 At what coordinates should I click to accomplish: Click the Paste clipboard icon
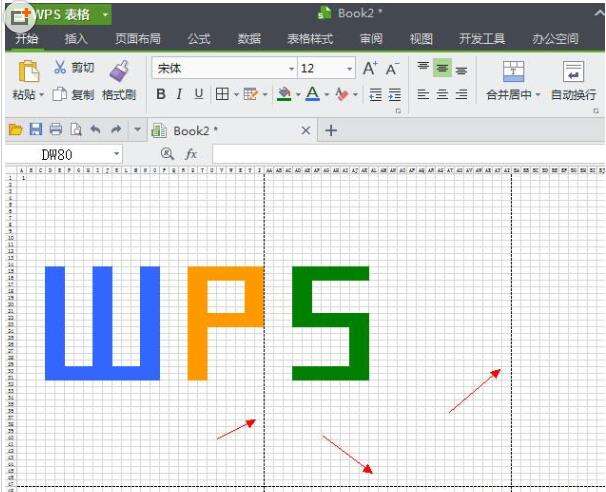[x=29, y=72]
